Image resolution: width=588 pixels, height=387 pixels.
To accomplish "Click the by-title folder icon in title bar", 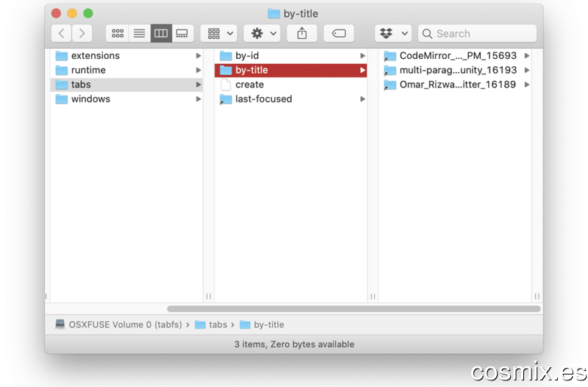I will click(x=273, y=14).
